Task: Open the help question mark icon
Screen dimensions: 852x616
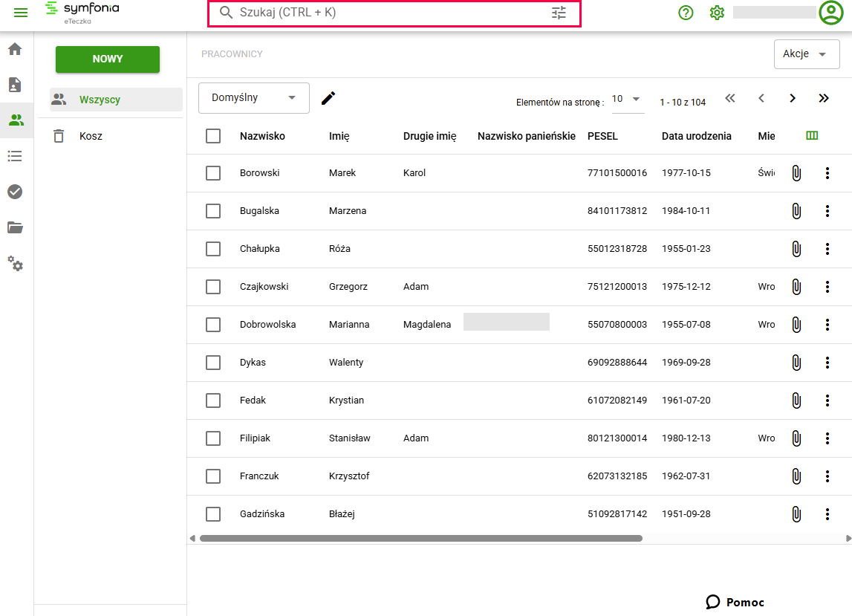Action: pyautogui.click(x=686, y=13)
